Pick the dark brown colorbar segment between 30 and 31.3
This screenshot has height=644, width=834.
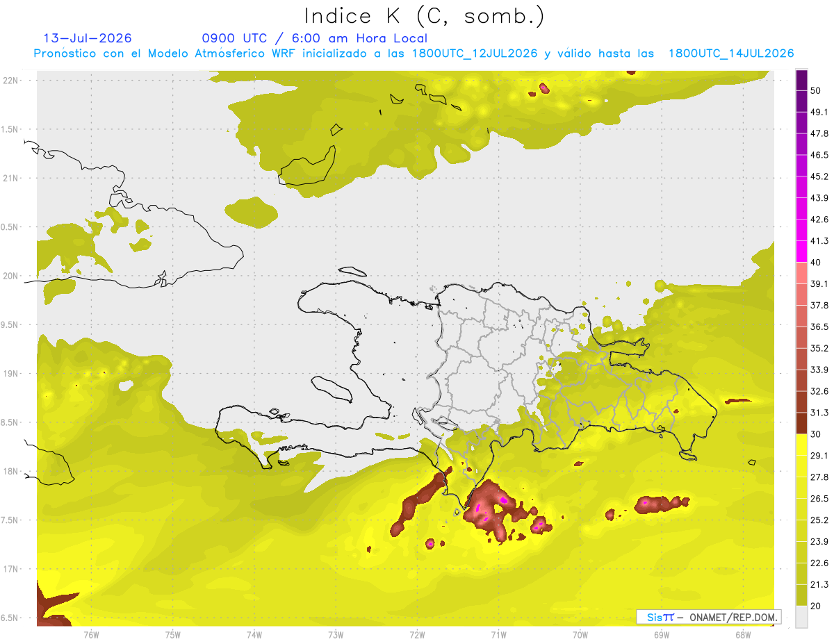point(801,423)
